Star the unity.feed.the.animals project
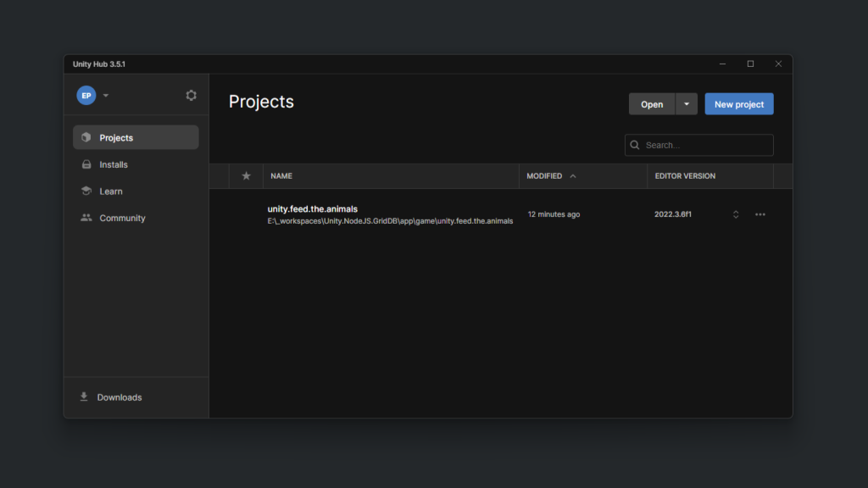Screen dimensions: 868x488 tap(246, 213)
